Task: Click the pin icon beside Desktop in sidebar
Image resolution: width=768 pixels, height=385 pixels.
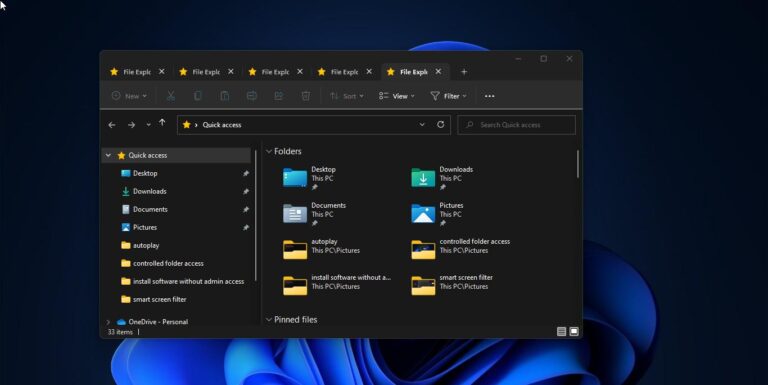Action: (246, 173)
